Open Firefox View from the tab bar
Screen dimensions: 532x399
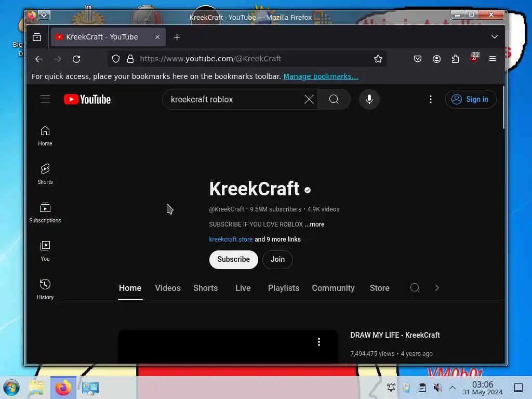pos(37,37)
